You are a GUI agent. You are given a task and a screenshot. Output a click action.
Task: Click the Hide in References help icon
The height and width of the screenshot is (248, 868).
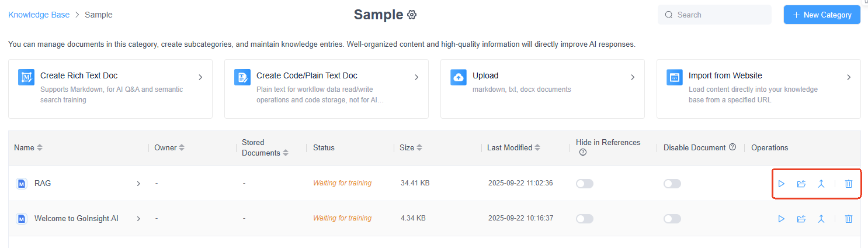click(x=582, y=153)
